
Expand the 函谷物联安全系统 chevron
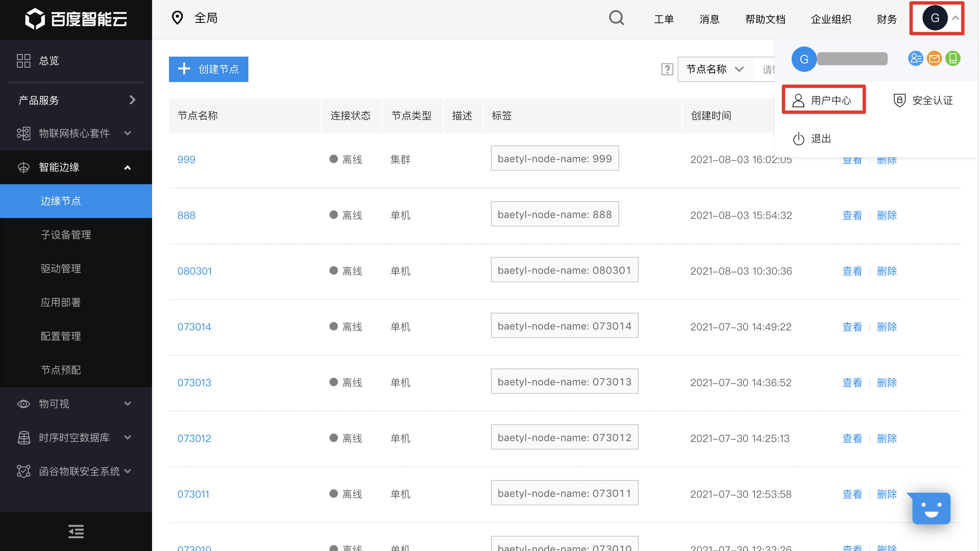click(x=128, y=471)
